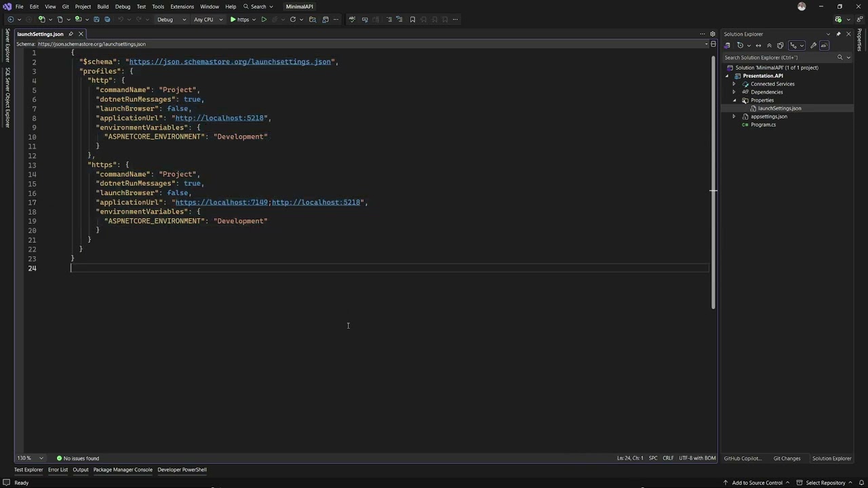Toggle auto-hide pin on Solution Explorer

838,34
